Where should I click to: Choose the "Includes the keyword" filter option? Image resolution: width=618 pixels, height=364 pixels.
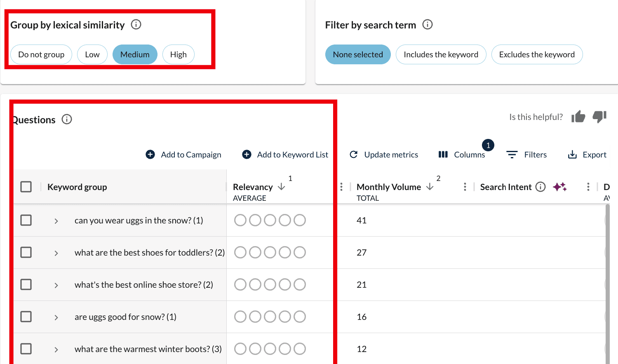tap(441, 54)
